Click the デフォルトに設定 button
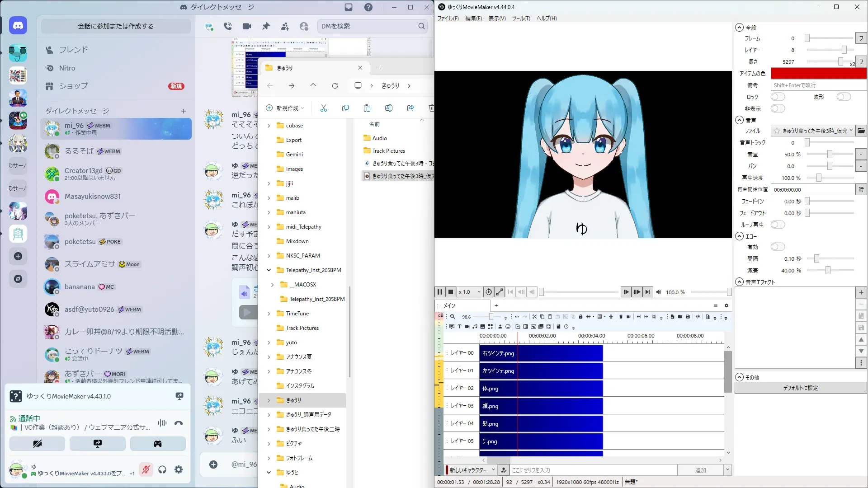This screenshot has width=868, height=488. click(800, 388)
